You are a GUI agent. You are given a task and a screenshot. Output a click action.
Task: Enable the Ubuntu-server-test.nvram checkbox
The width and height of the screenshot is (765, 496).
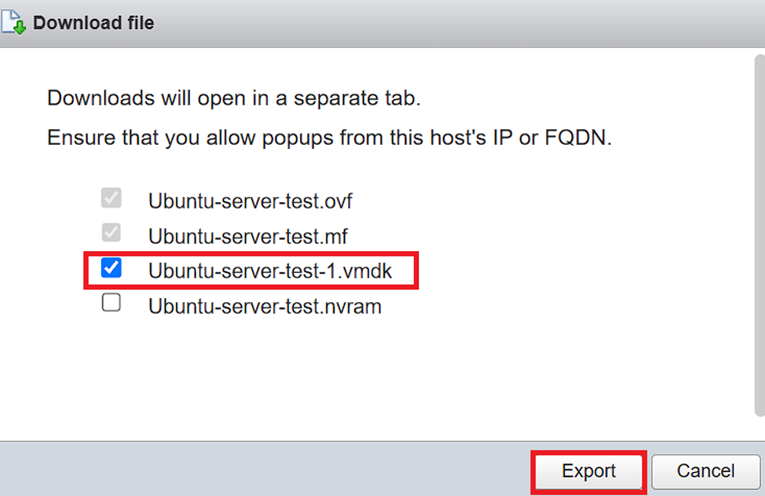[111, 304]
